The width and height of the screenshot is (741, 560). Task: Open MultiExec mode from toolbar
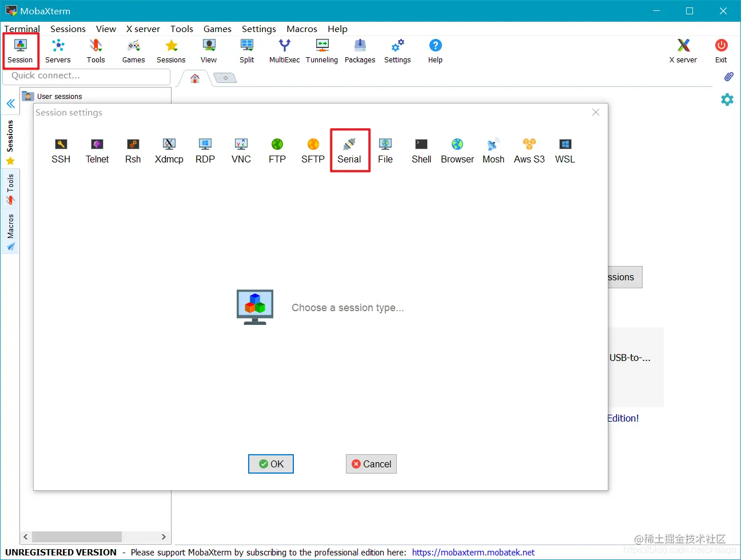pyautogui.click(x=284, y=51)
